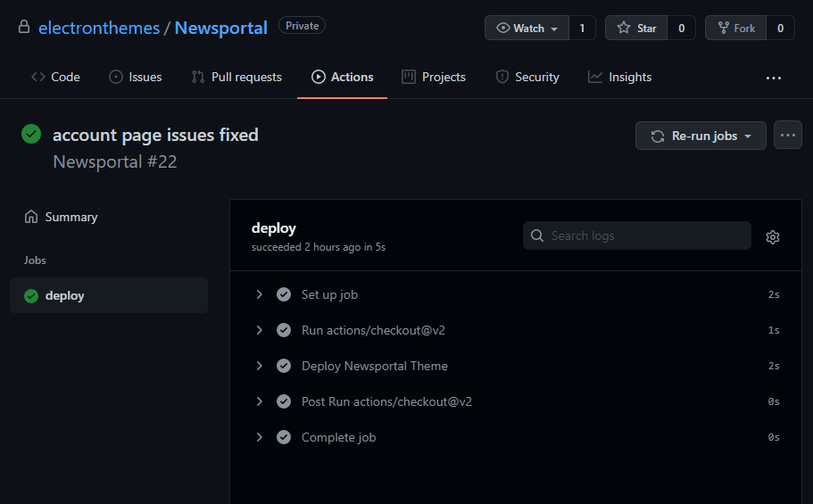Click the Search logs field
The image size is (813, 504).
pos(636,235)
